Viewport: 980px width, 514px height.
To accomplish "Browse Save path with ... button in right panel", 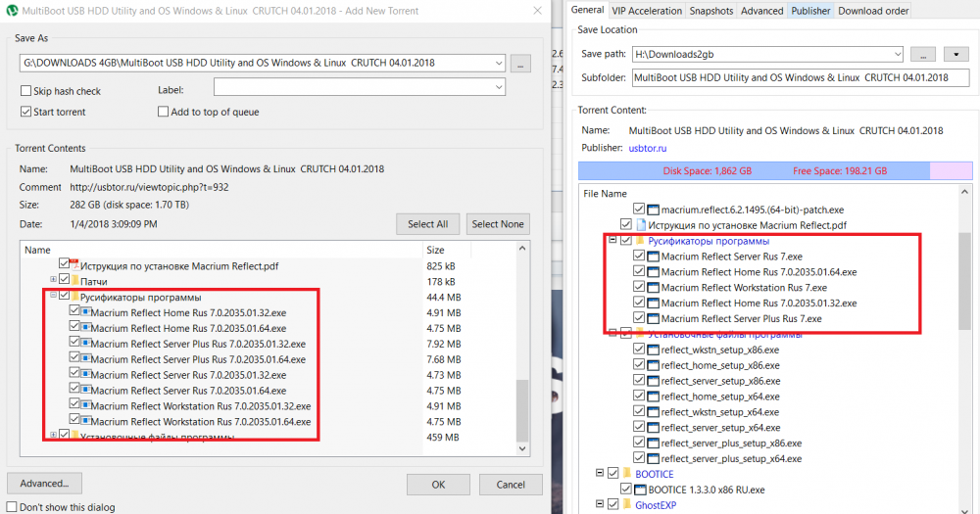I will (x=922, y=54).
